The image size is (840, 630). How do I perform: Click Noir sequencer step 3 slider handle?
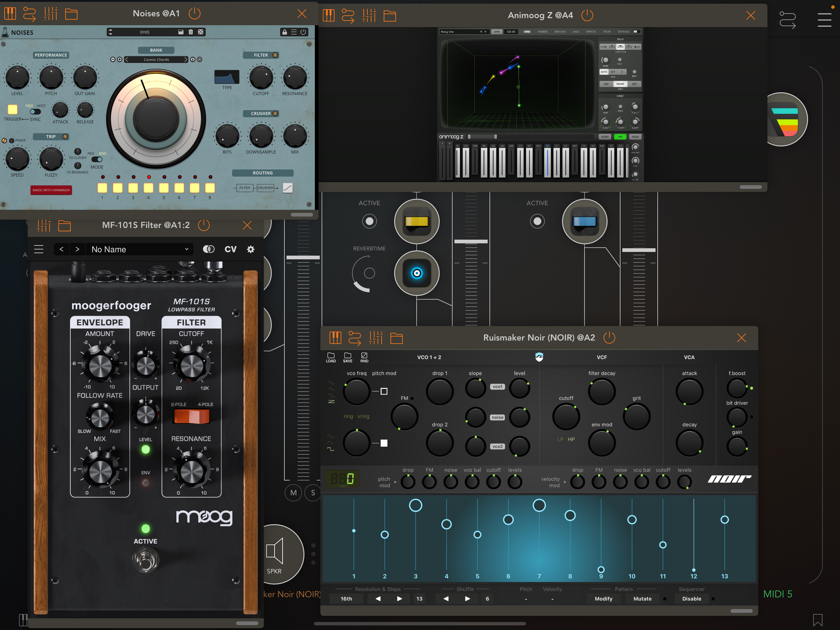pyautogui.click(x=415, y=505)
